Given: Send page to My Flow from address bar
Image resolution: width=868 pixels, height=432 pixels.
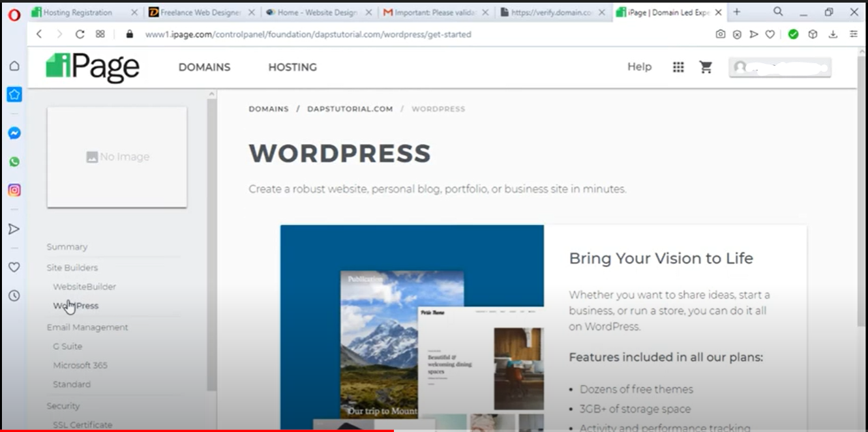Looking at the screenshot, I should [754, 34].
